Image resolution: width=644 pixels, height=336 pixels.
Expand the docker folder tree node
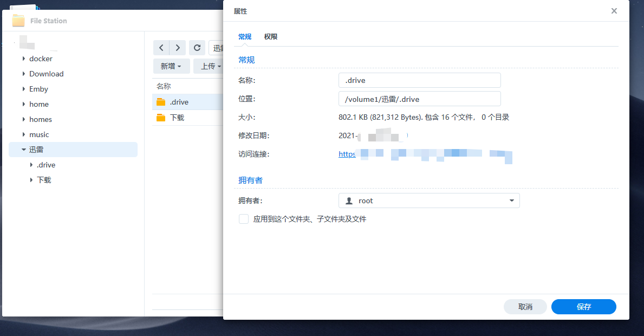(24, 59)
